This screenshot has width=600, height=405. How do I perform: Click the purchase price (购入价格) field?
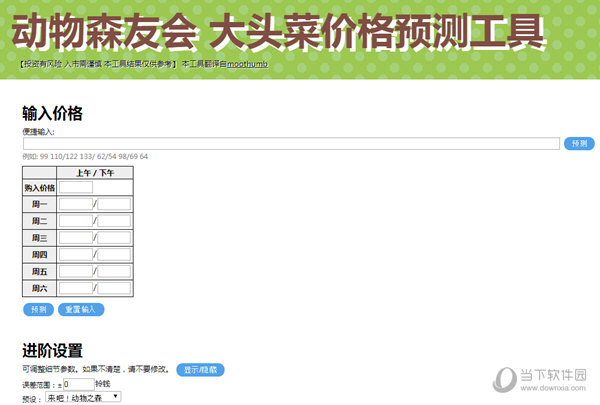76,187
